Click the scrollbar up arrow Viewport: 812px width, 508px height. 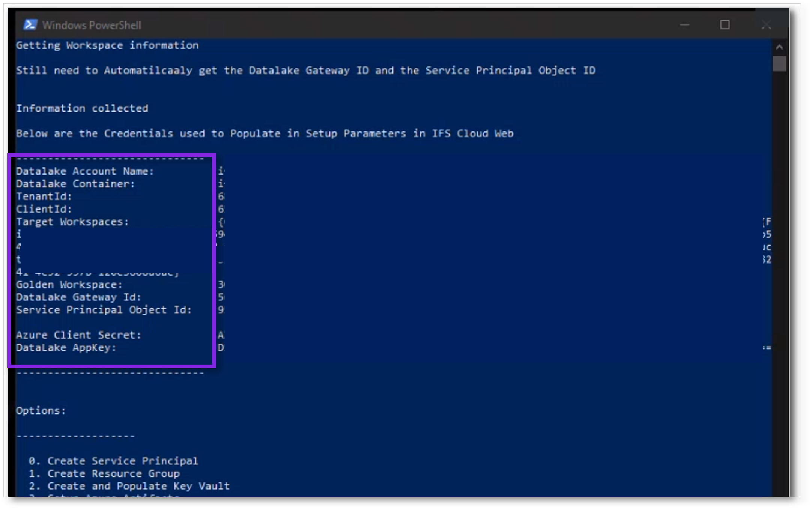pos(780,47)
